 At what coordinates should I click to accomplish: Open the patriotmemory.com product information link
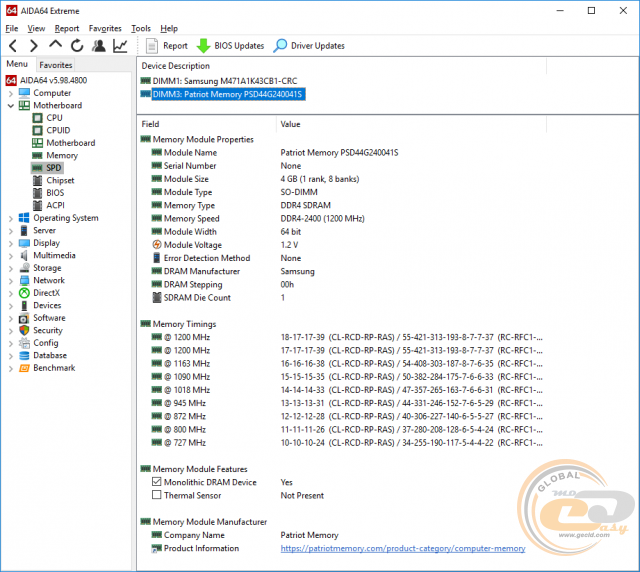pyautogui.click(x=403, y=549)
